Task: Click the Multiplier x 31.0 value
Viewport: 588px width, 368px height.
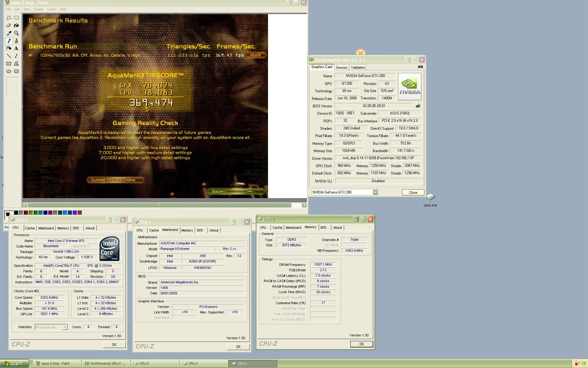Action: coord(49,303)
